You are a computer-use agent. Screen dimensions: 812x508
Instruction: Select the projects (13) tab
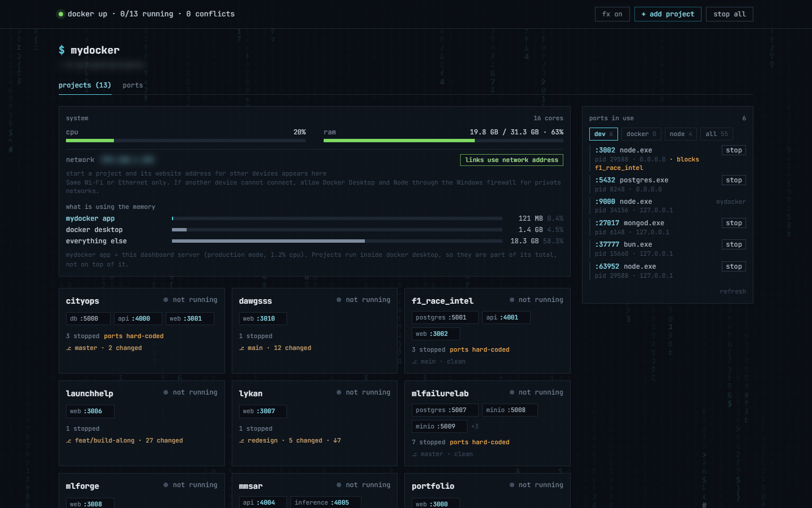pyautogui.click(x=85, y=85)
